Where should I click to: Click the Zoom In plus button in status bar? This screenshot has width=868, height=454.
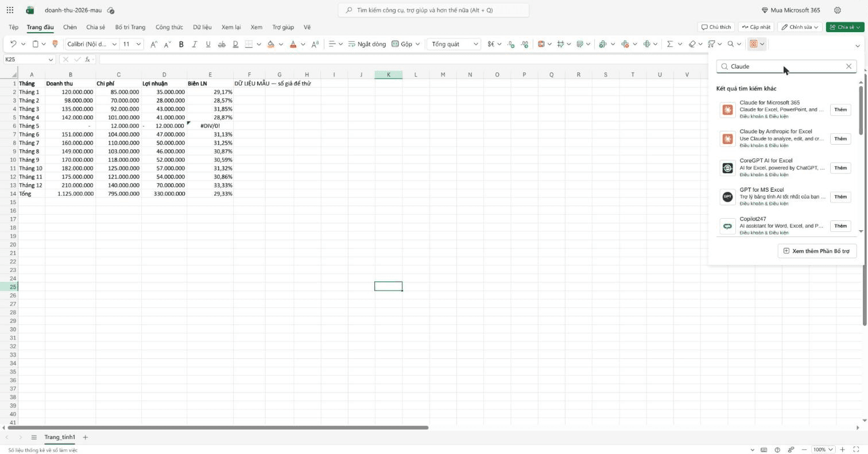pos(842,449)
